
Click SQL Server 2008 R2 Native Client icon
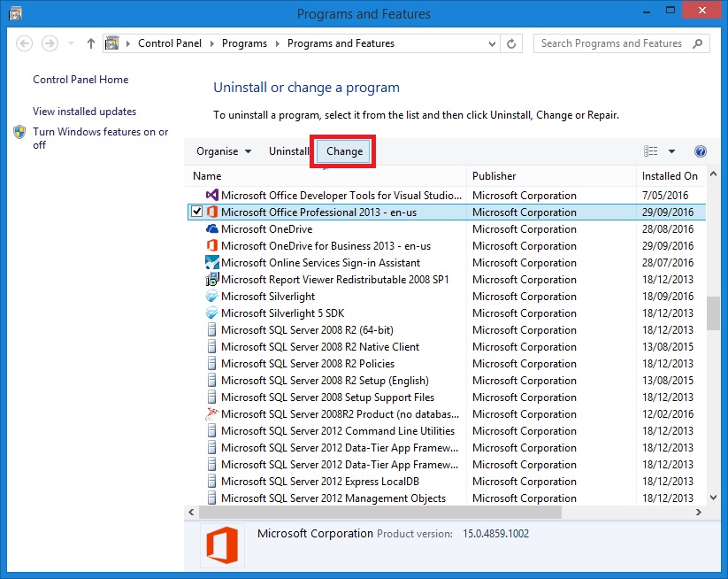tap(211, 347)
